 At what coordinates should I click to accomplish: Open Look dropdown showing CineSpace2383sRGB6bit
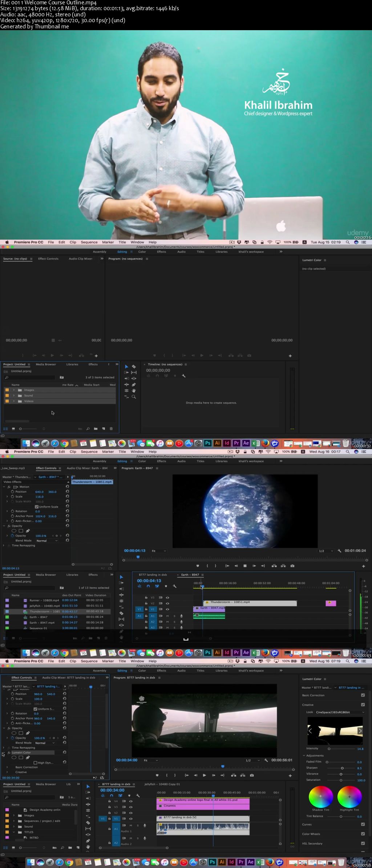pos(340,712)
